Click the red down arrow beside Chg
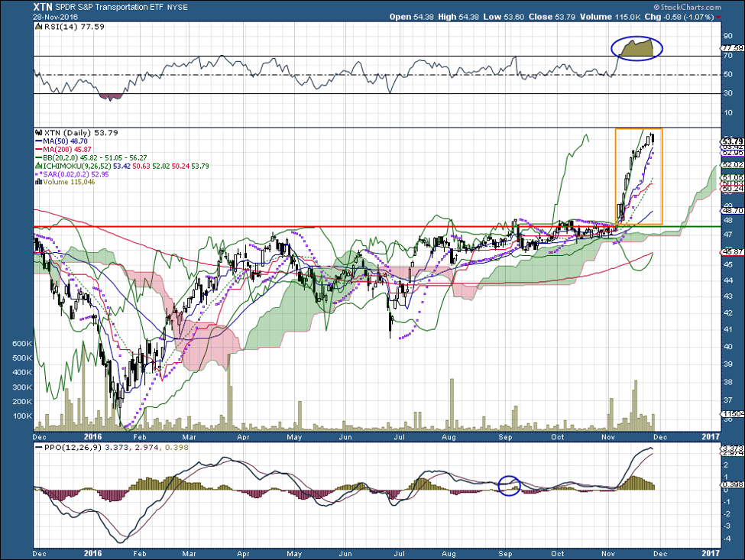The image size is (745, 560). click(x=718, y=17)
